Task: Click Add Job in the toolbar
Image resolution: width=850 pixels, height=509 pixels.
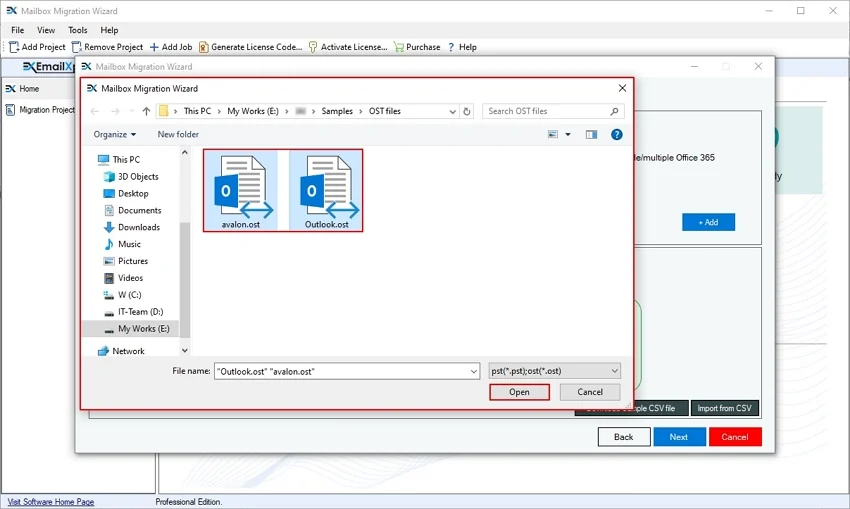Action: [171, 47]
